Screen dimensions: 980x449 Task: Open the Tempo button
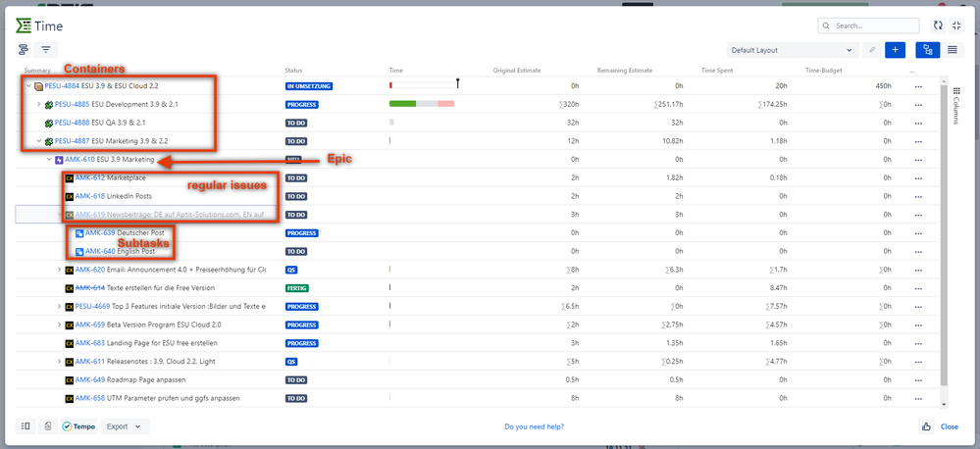pyautogui.click(x=79, y=426)
